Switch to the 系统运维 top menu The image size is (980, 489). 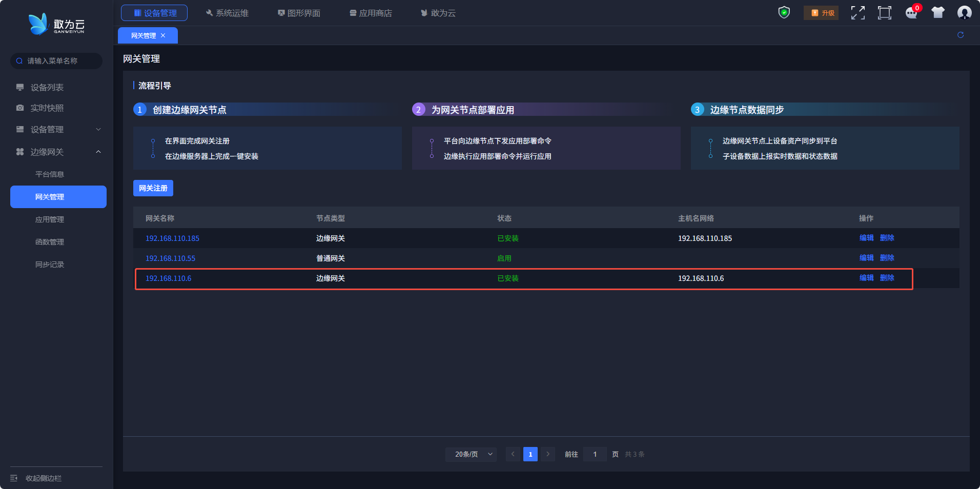(x=227, y=13)
